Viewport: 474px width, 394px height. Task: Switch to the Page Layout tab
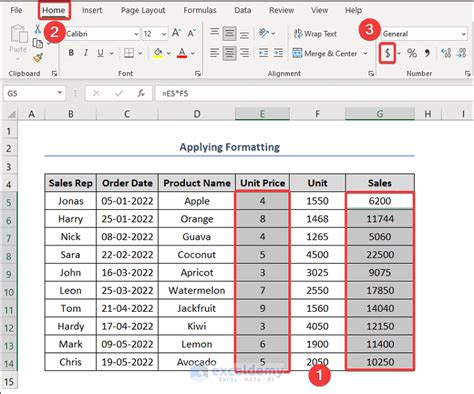pyautogui.click(x=143, y=10)
